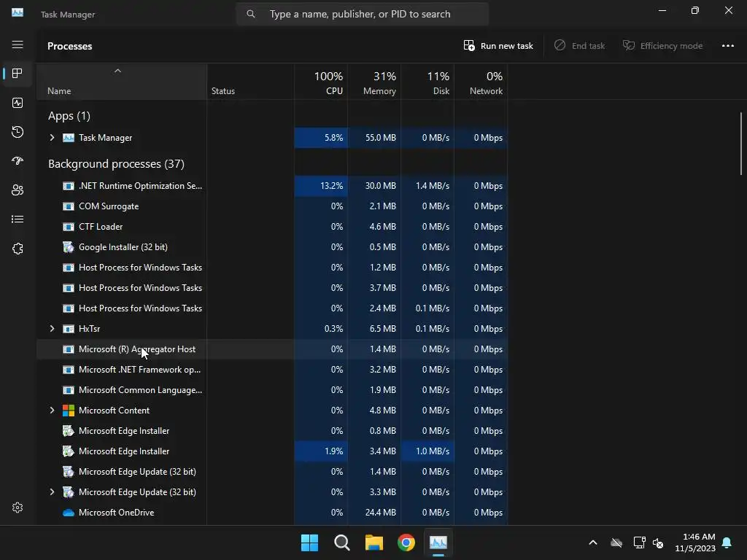Screen dimensions: 747x560
Task: Select Microsoft Common Language... process
Action: click(272, 390)
